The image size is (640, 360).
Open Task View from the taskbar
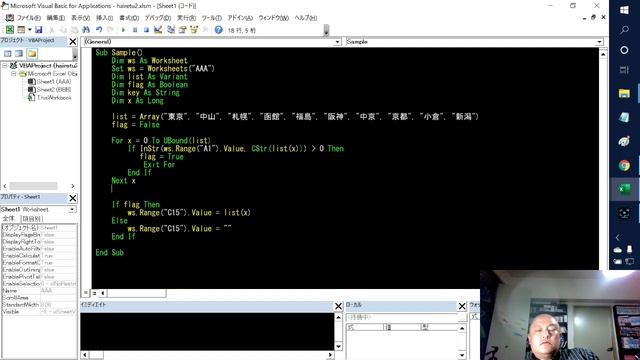[624, 70]
